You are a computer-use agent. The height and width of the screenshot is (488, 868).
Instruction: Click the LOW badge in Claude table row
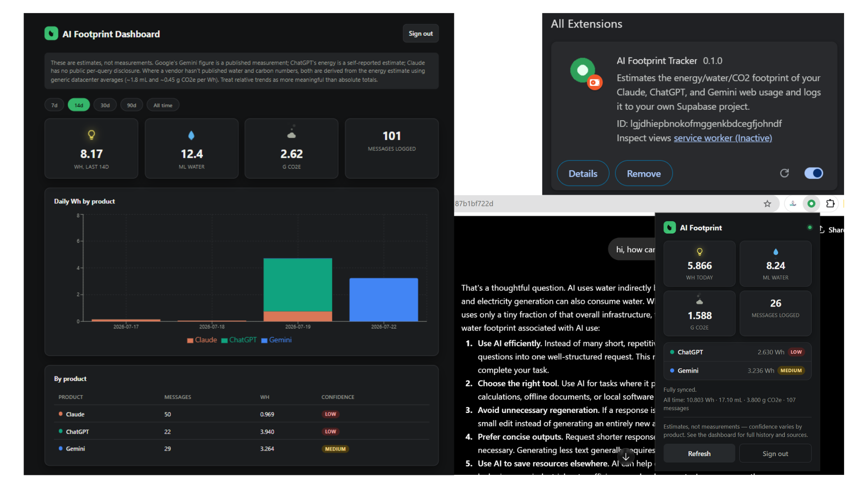click(330, 414)
